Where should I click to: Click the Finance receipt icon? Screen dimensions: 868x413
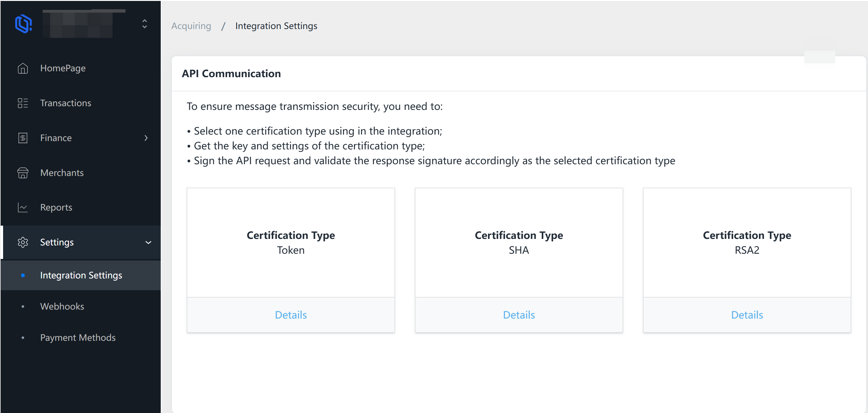[23, 138]
